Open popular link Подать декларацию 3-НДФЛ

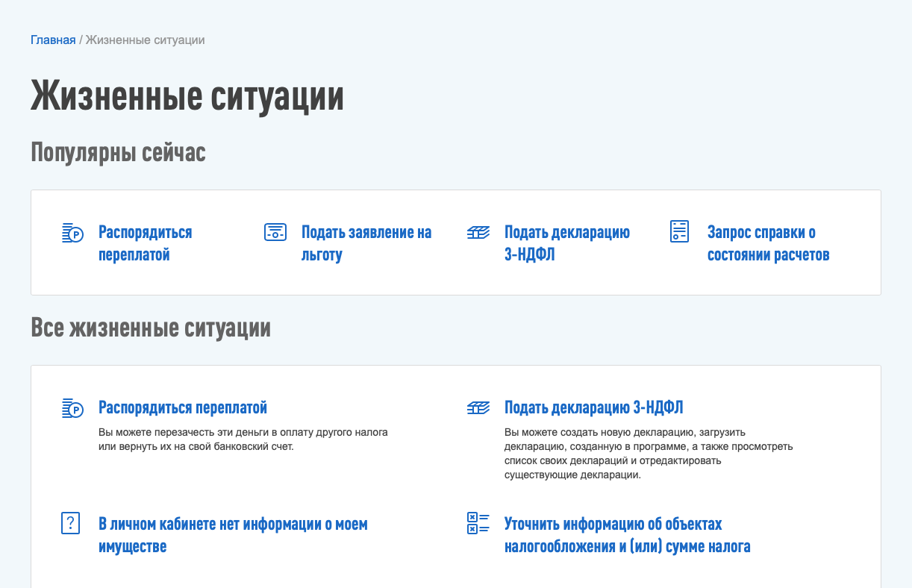coord(567,243)
